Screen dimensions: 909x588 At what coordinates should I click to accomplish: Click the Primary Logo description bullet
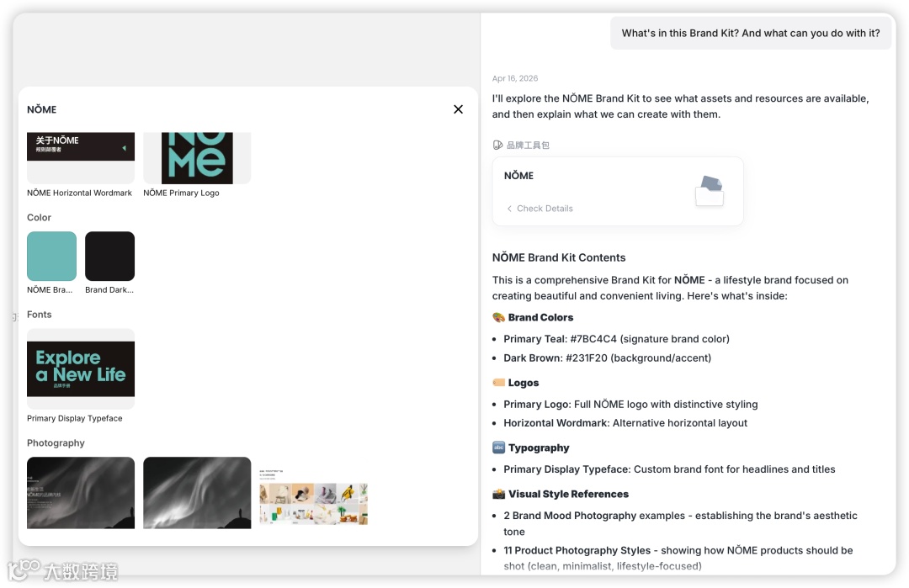click(630, 405)
